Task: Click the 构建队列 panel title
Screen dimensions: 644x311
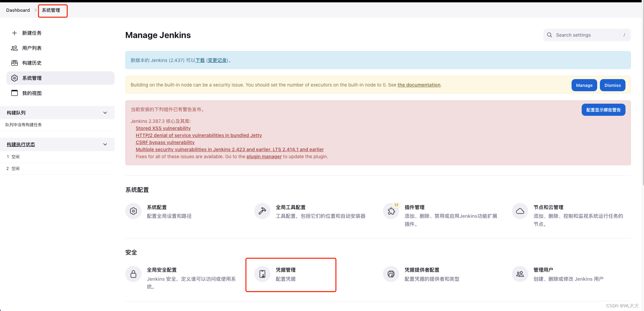Action: [16, 113]
